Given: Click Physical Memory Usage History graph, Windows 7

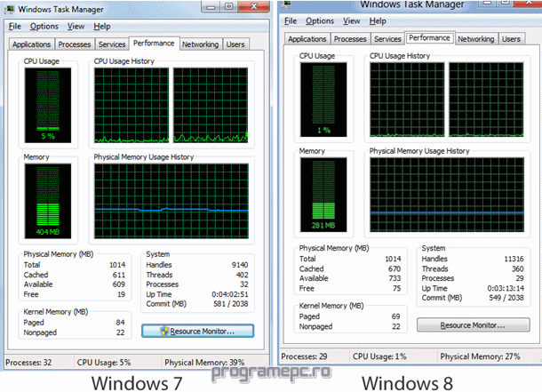Looking at the screenshot, I should (171, 201).
